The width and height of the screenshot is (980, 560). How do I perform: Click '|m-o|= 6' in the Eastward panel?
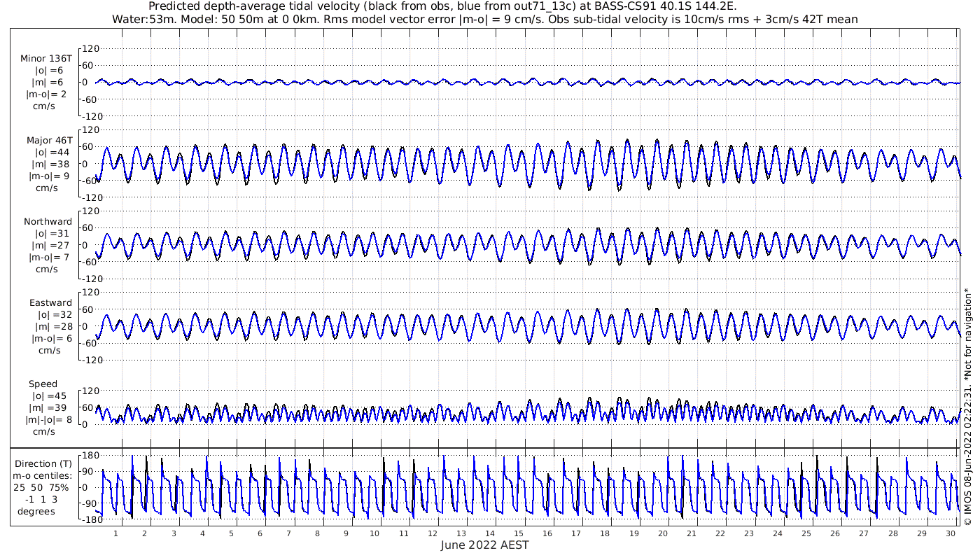click(x=50, y=339)
